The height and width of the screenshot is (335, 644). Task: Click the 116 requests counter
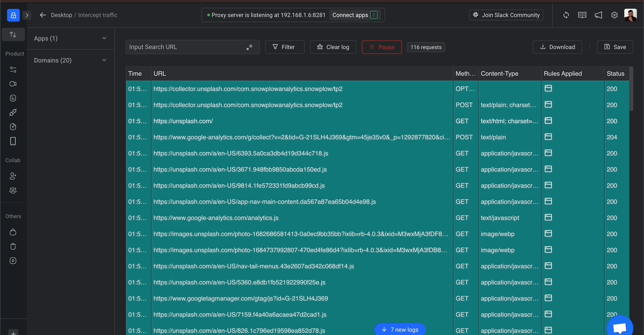(426, 47)
